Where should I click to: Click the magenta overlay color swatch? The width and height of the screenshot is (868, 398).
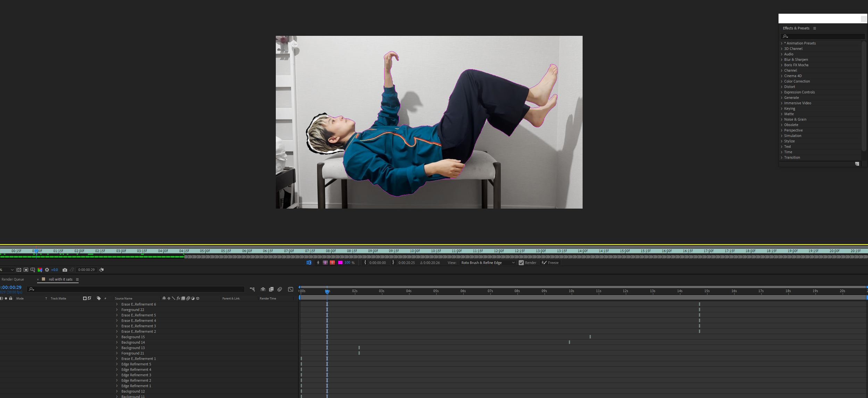340,263
